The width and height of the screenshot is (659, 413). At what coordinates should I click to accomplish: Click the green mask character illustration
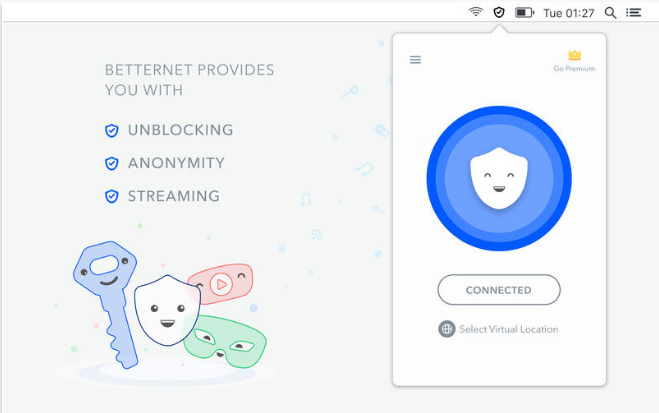point(227,342)
